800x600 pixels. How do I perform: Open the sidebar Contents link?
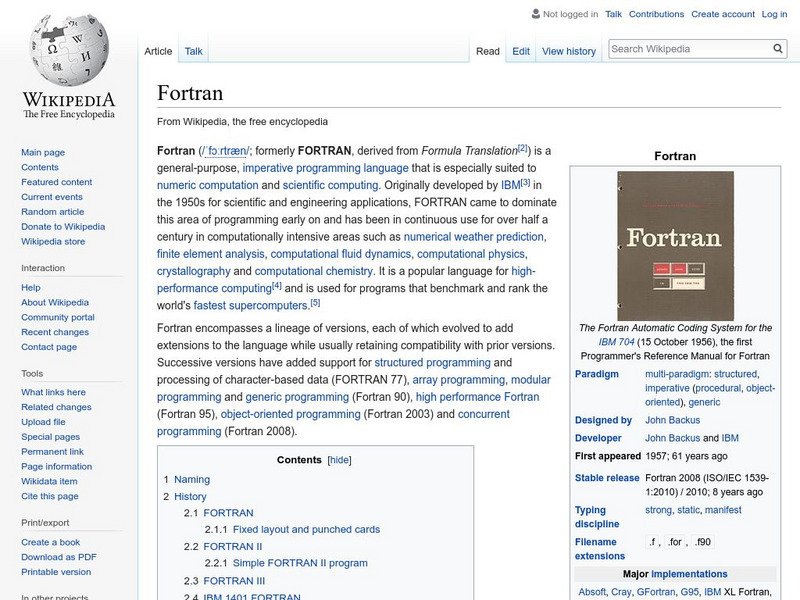click(40, 167)
